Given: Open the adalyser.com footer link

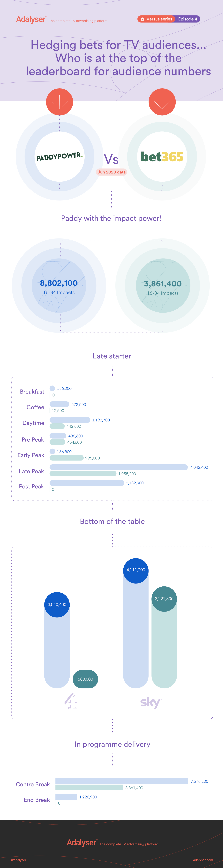Looking at the screenshot, I should pos(203,860).
